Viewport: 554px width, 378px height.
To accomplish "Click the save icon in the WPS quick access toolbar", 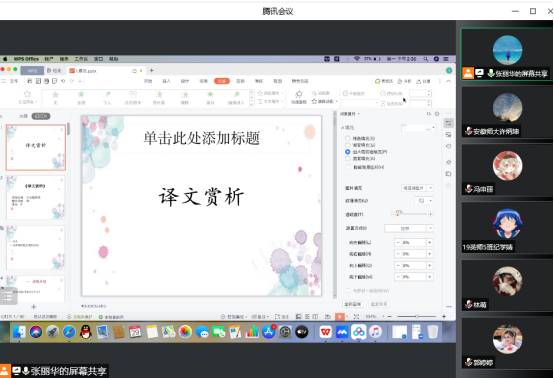I will coord(30,81).
